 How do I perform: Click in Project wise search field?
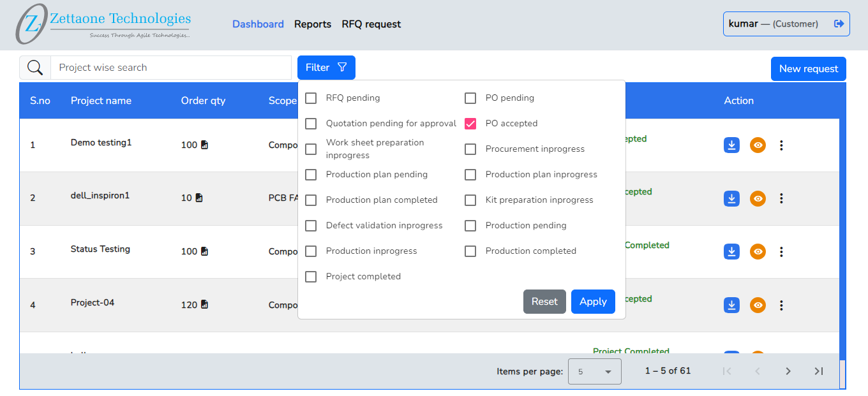(x=170, y=68)
